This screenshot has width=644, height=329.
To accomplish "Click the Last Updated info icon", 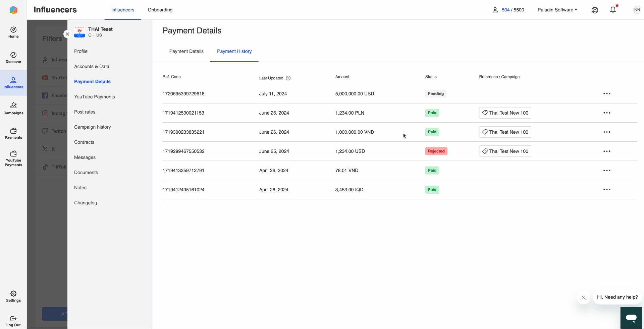I will tap(288, 78).
